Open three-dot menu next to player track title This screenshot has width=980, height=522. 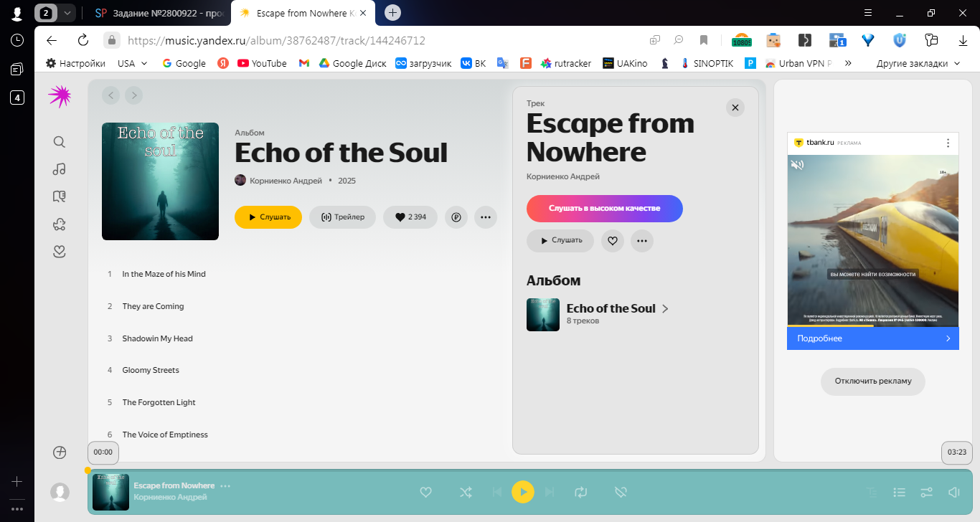[225, 486]
